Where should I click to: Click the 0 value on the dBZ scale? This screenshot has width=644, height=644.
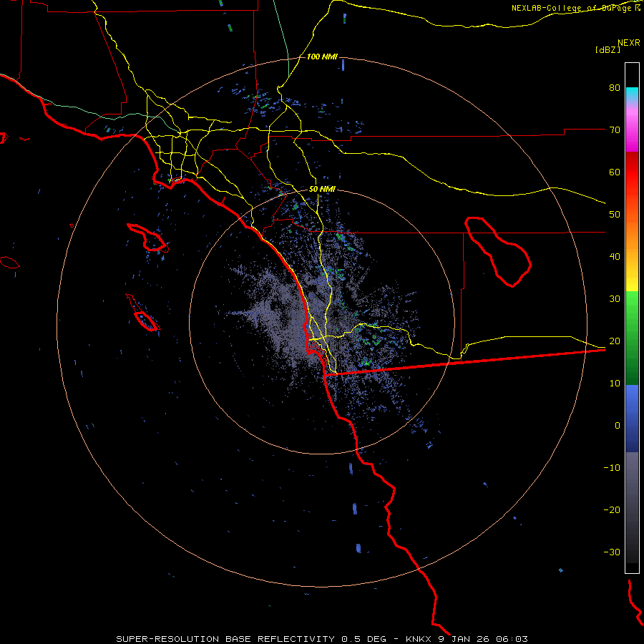[x=618, y=426]
